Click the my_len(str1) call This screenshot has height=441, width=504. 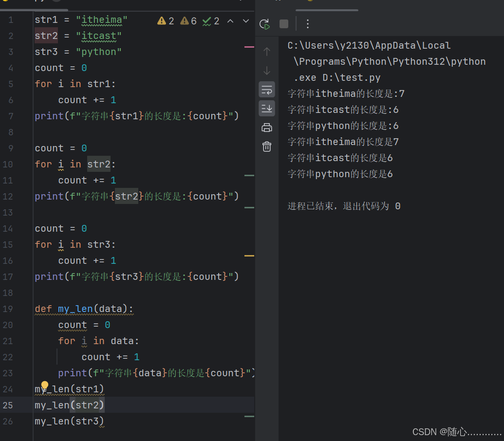(x=70, y=389)
